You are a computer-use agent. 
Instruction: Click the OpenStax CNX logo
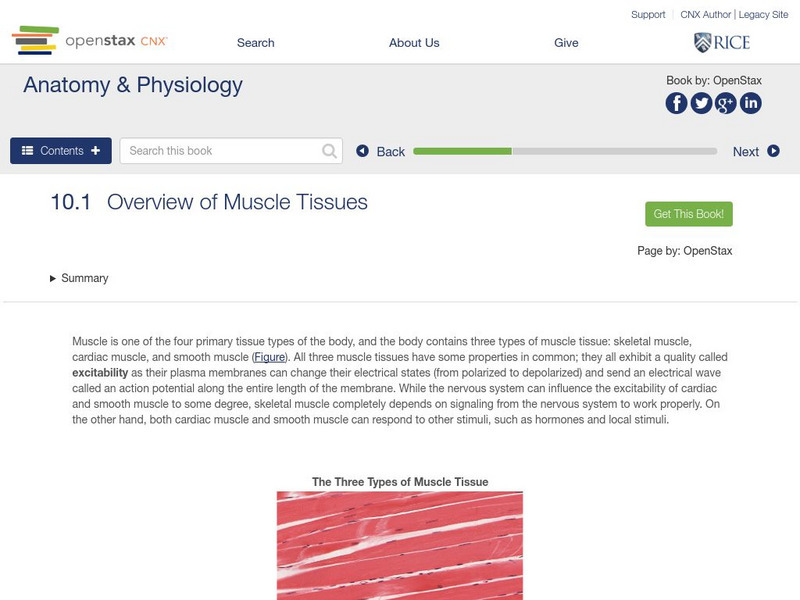click(x=90, y=41)
